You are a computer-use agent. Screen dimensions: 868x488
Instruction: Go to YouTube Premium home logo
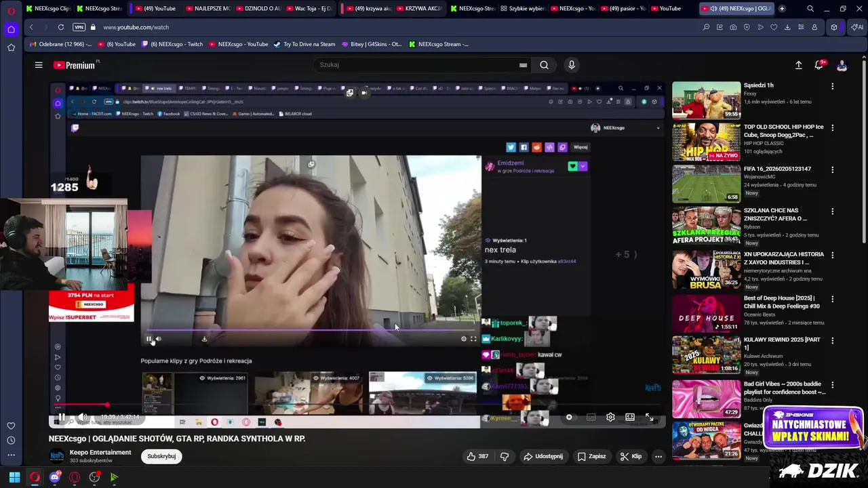pos(75,65)
